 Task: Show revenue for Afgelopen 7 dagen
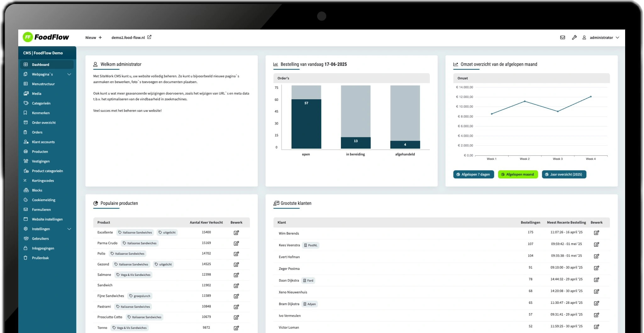(x=474, y=174)
